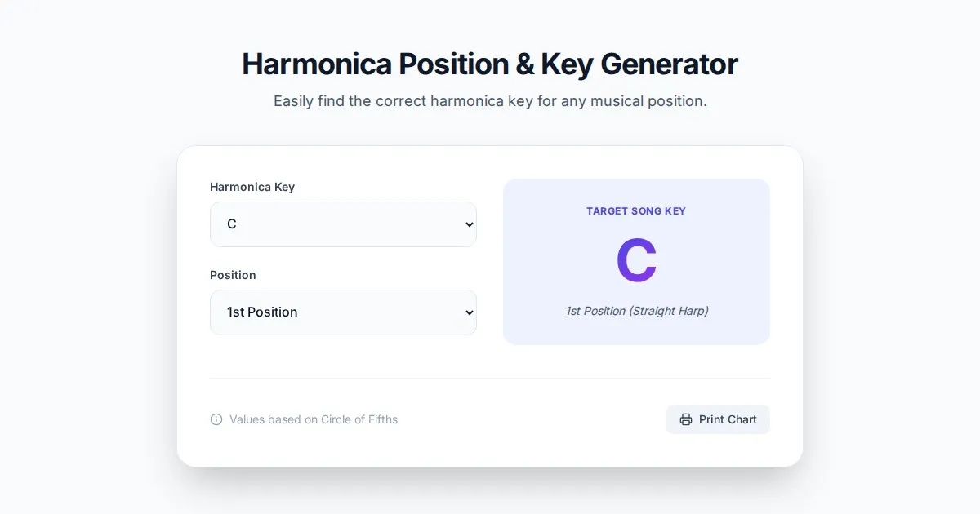The image size is (980, 514).
Task: Open the Harmonica Key dropdown
Action: (343, 224)
